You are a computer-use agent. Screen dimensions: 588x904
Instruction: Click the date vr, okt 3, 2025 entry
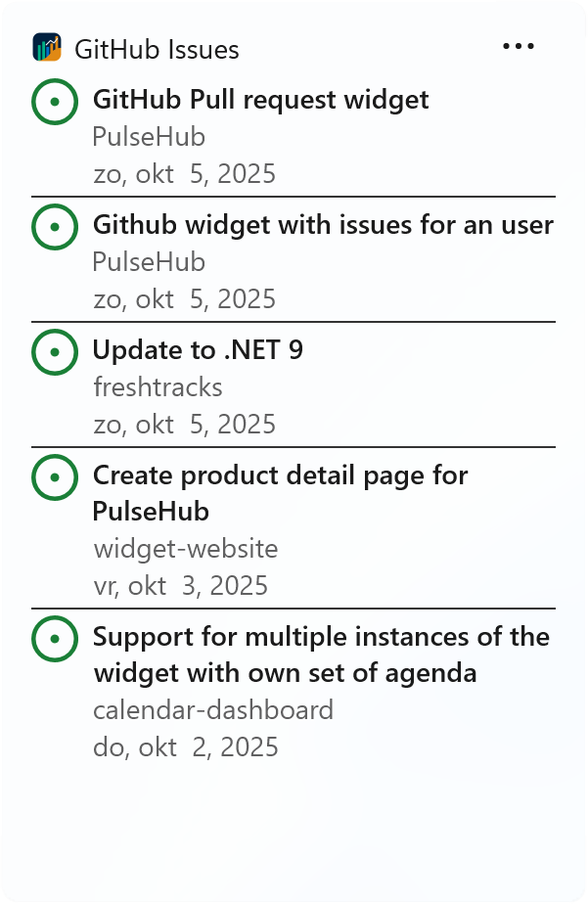[x=179, y=586]
